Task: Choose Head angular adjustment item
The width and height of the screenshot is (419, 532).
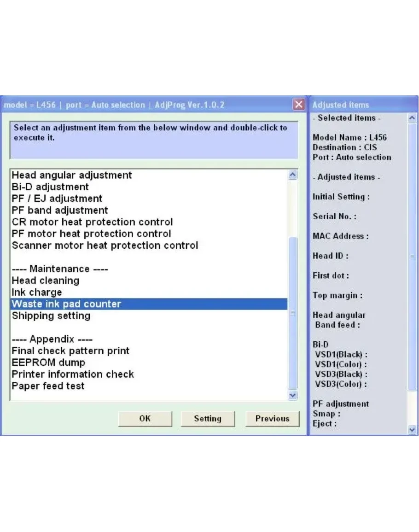Action: click(x=72, y=175)
